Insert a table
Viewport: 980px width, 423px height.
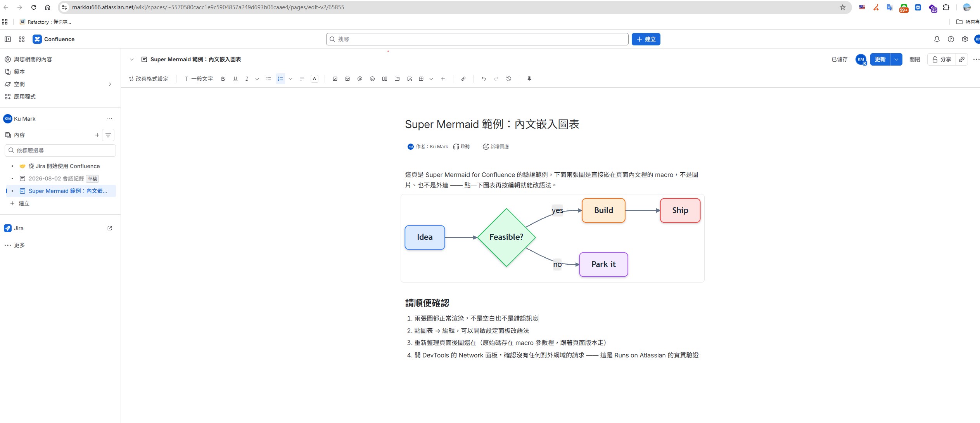click(x=421, y=79)
